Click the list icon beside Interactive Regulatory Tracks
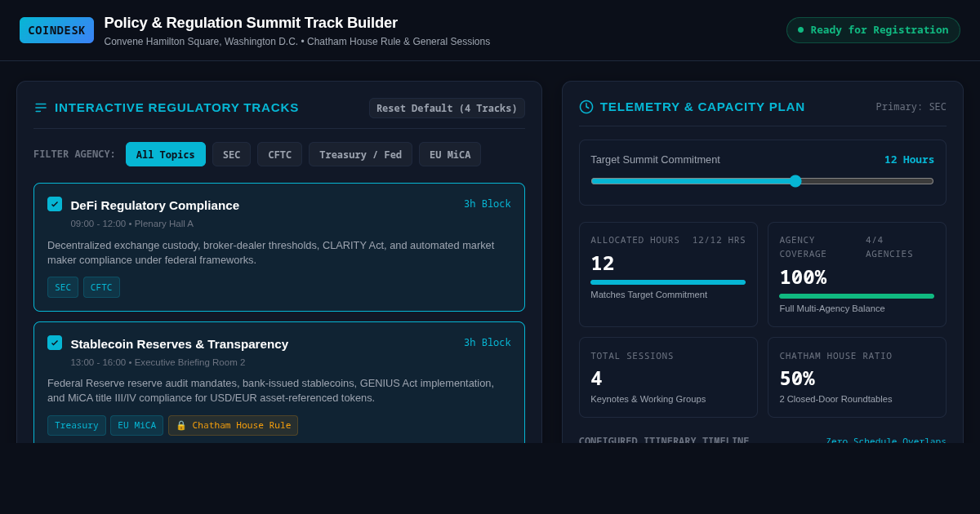 41,108
